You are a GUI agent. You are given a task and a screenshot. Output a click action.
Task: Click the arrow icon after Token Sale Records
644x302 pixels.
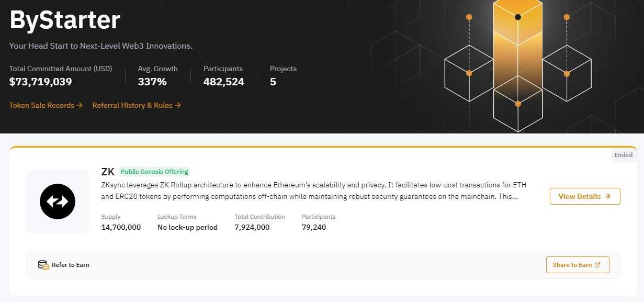80,105
